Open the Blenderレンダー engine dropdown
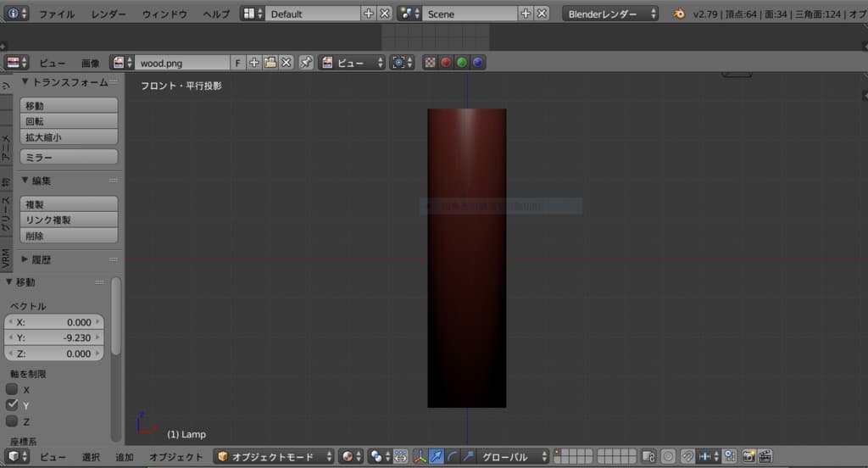The width and height of the screenshot is (868, 468). click(610, 14)
